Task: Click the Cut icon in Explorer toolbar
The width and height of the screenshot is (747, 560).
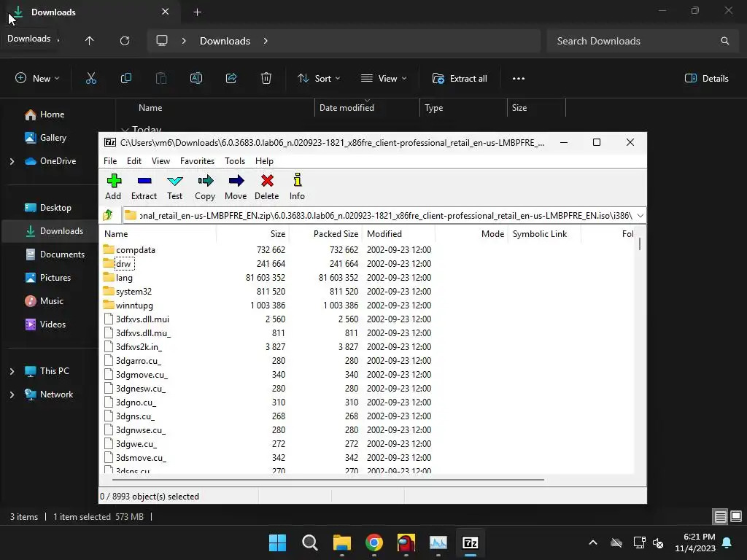Action: tap(91, 79)
